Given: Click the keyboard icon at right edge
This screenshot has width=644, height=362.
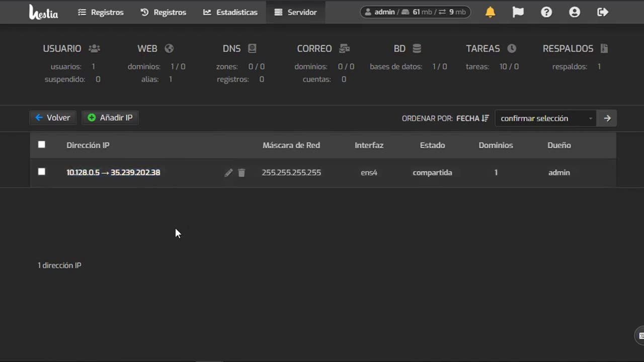Looking at the screenshot, I should click(x=640, y=335).
